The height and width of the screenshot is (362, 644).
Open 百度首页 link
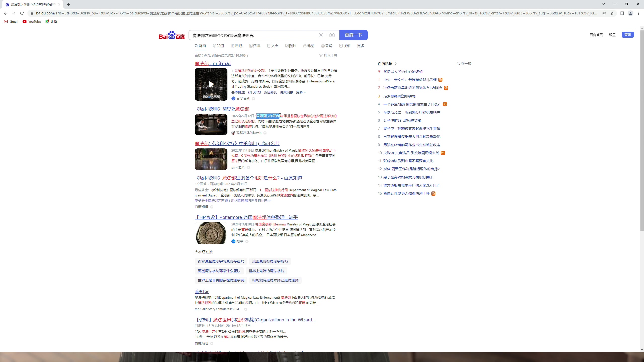coord(596,35)
